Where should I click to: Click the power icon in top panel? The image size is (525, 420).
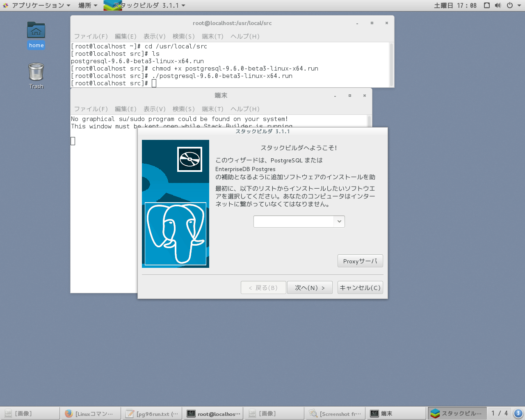[x=509, y=5]
